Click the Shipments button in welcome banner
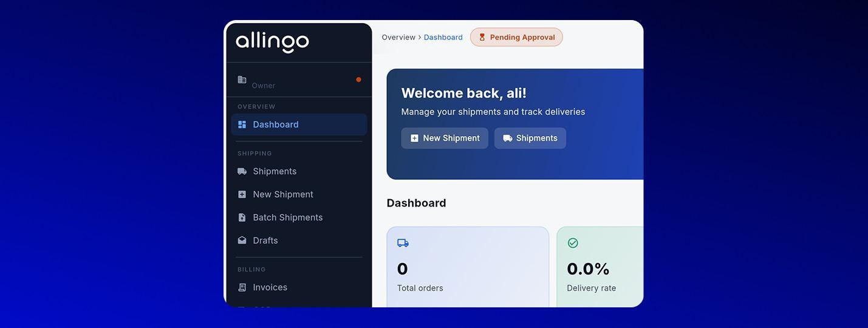Screen dimensions: 868x328 click(530, 138)
